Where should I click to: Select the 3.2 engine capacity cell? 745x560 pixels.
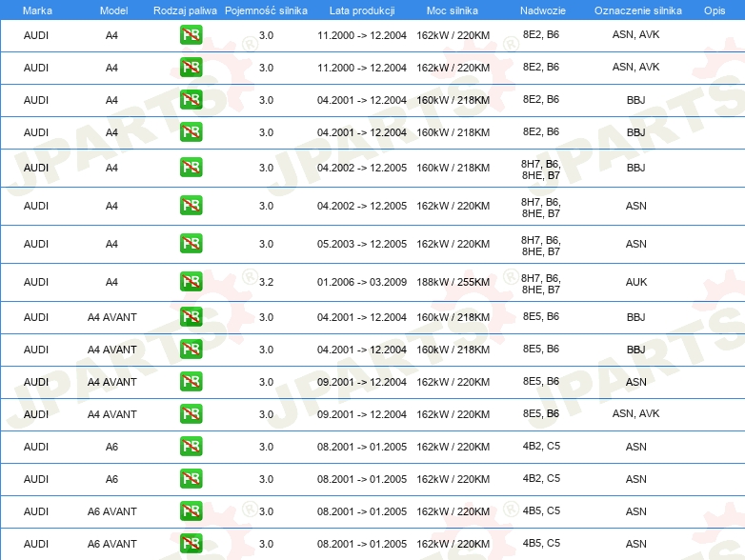266,282
